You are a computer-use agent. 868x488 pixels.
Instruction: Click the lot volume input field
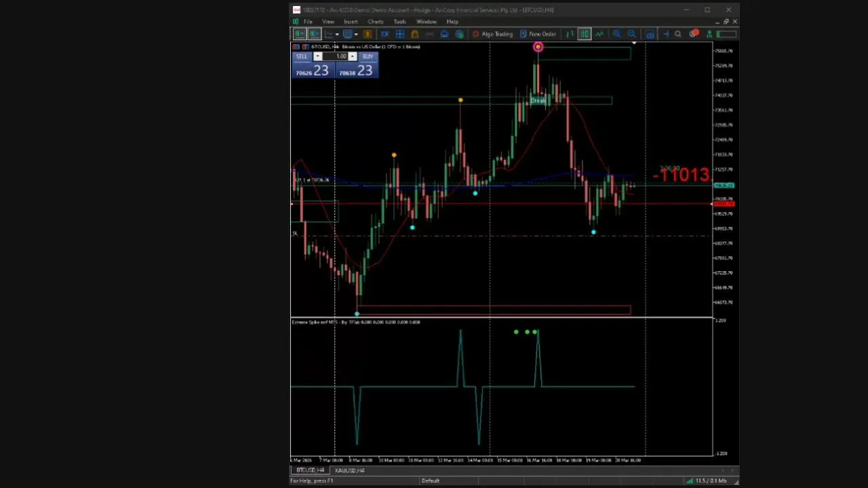click(336, 56)
